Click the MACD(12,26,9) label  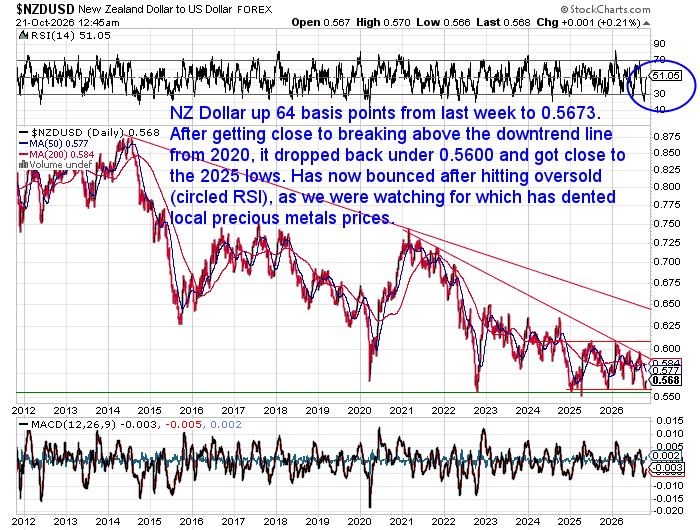click(73, 424)
